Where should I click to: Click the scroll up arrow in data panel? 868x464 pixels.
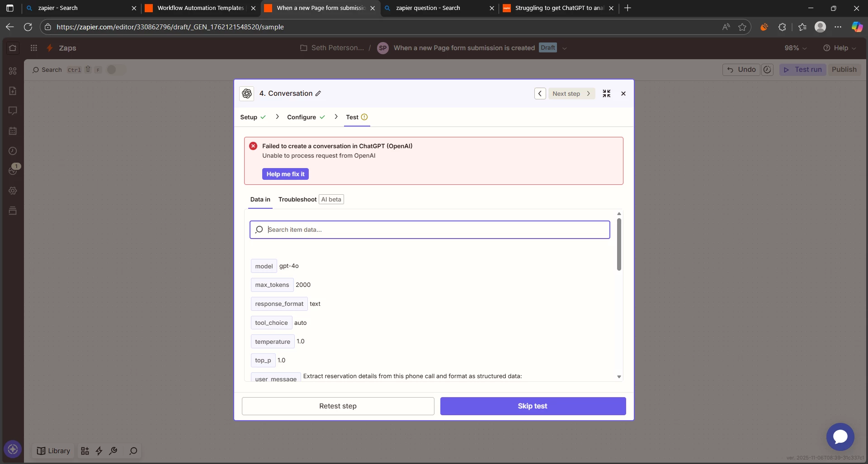619,214
